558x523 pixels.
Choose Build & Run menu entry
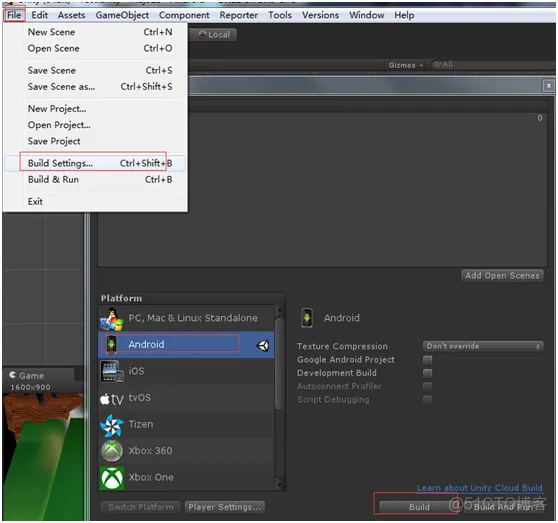tap(95, 180)
